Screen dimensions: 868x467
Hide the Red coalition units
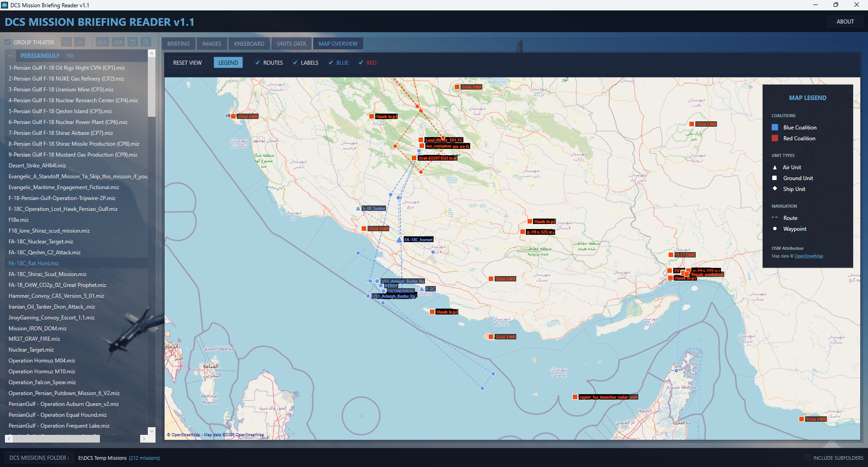361,63
